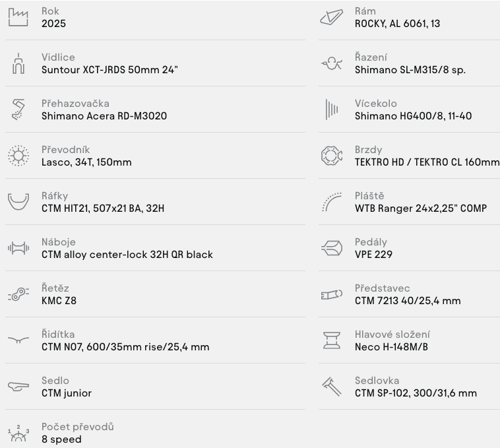Click the text Neco H-148M/B
The height and width of the screenshot is (448, 500).
(x=392, y=346)
